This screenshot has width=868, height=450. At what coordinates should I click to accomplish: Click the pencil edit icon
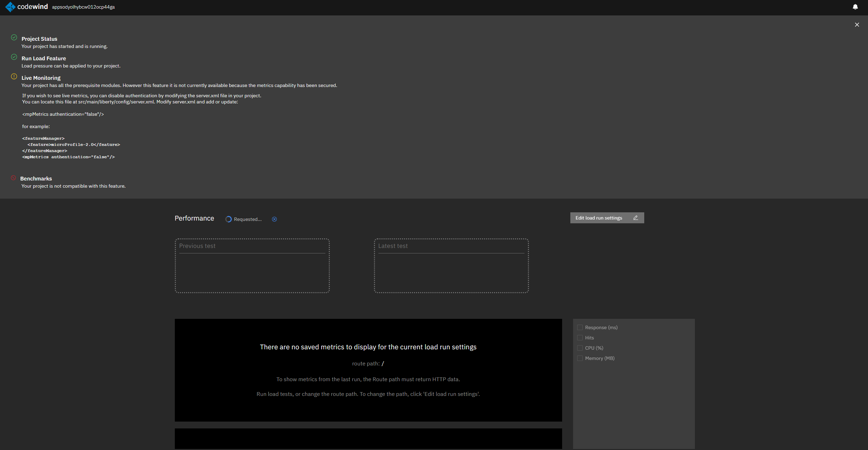pos(635,218)
